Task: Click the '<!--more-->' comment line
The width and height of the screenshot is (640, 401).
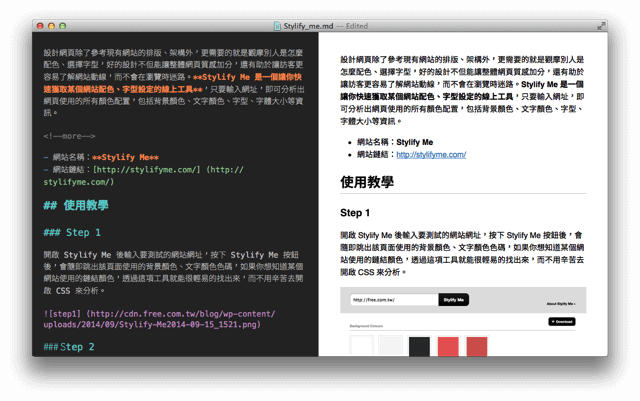Action: pos(69,136)
